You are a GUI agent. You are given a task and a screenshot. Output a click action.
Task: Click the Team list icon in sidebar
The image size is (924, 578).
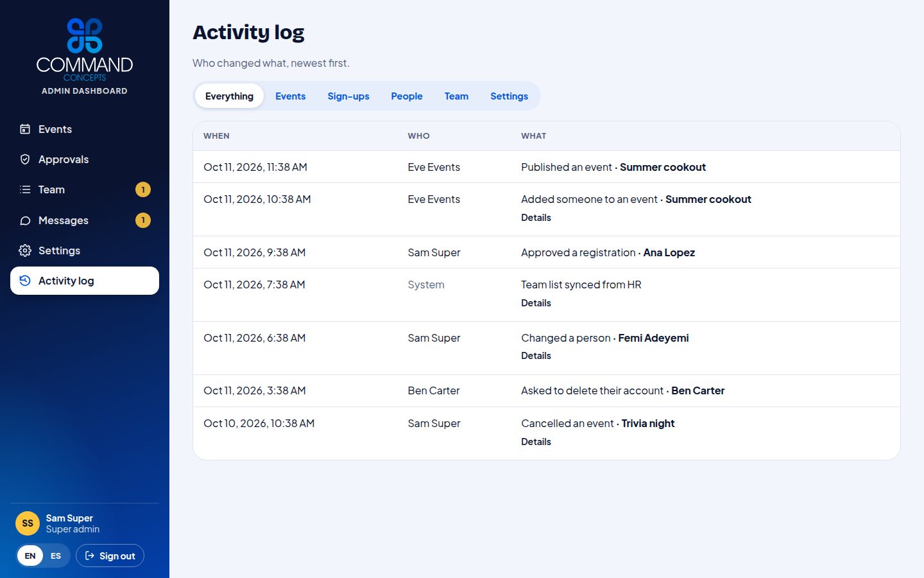25,189
